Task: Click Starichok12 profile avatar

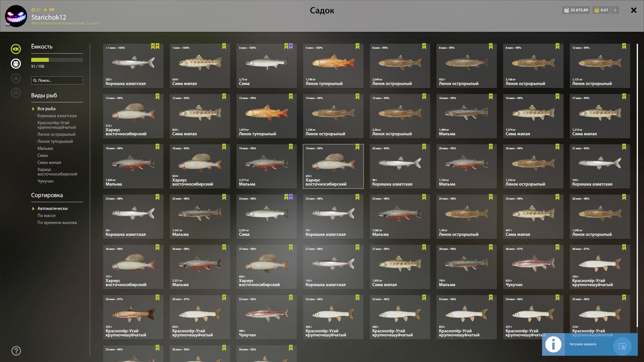Action: point(16,16)
